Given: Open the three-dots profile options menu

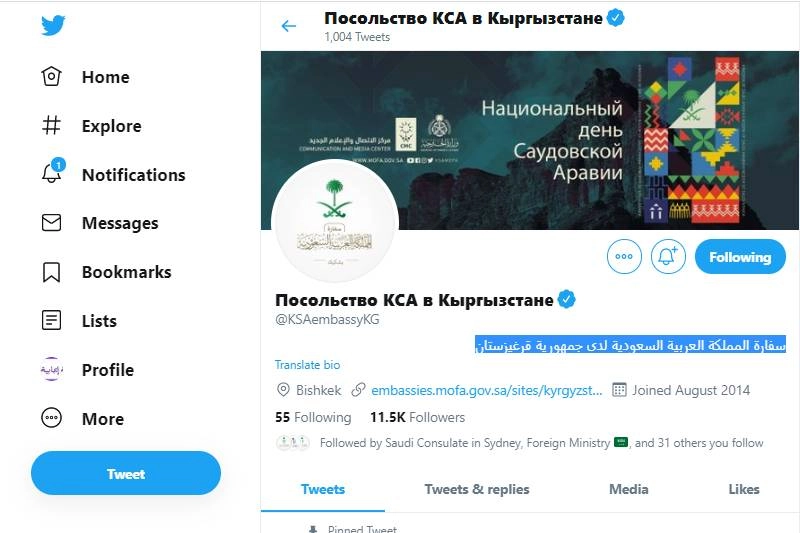Looking at the screenshot, I should [624, 257].
